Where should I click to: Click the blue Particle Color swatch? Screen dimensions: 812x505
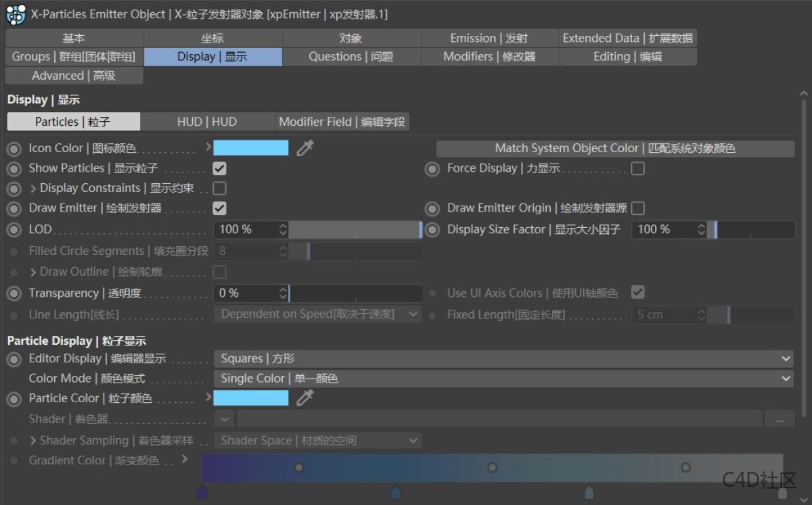250,398
